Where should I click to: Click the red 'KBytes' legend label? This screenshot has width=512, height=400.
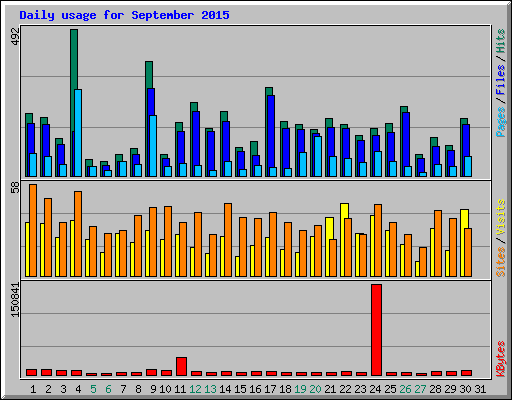pyautogui.click(x=501, y=359)
